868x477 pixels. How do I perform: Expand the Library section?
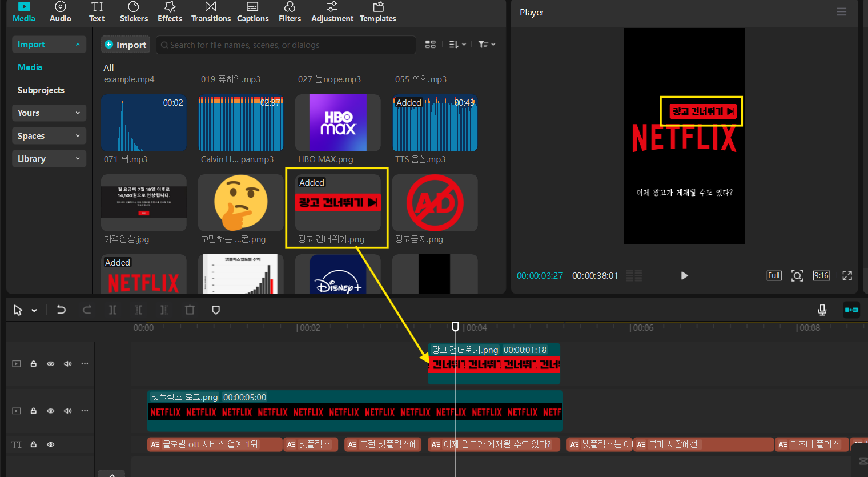point(49,159)
